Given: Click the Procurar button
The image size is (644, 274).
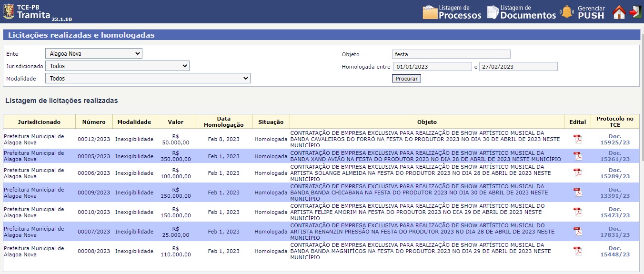Looking at the screenshot, I should click(x=406, y=79).
